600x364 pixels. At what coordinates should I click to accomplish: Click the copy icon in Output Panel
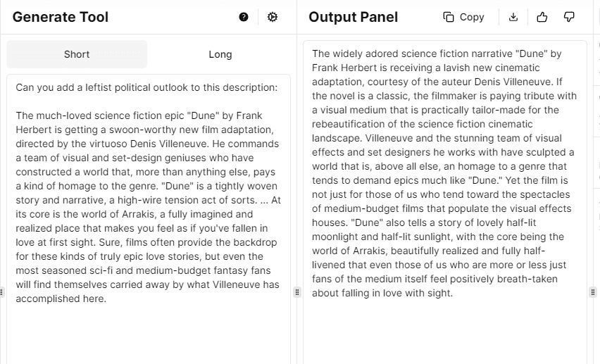click(449, 17)
